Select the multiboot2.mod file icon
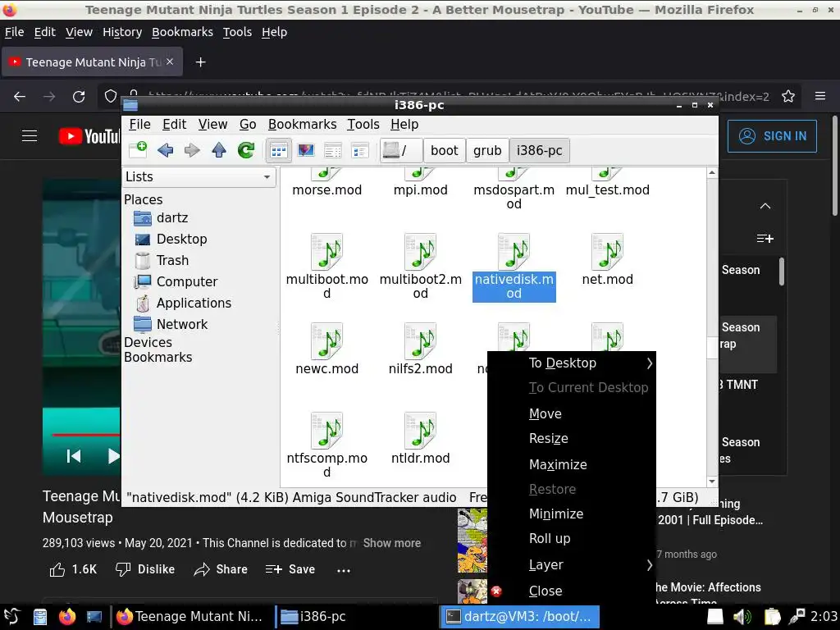 click(421, 252)
